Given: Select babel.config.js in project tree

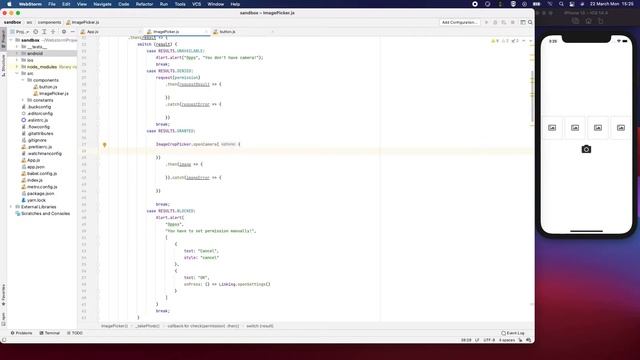Looking at the screenshot, I should tap(42, 173).
